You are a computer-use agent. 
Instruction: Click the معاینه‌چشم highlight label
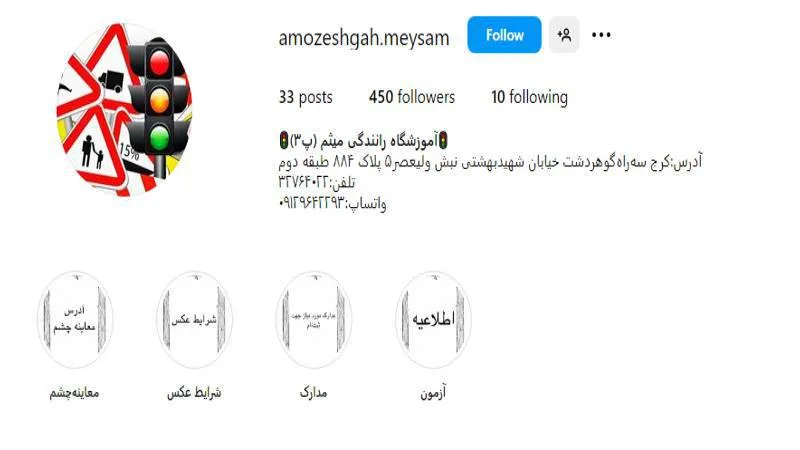[x=74, y=393]
